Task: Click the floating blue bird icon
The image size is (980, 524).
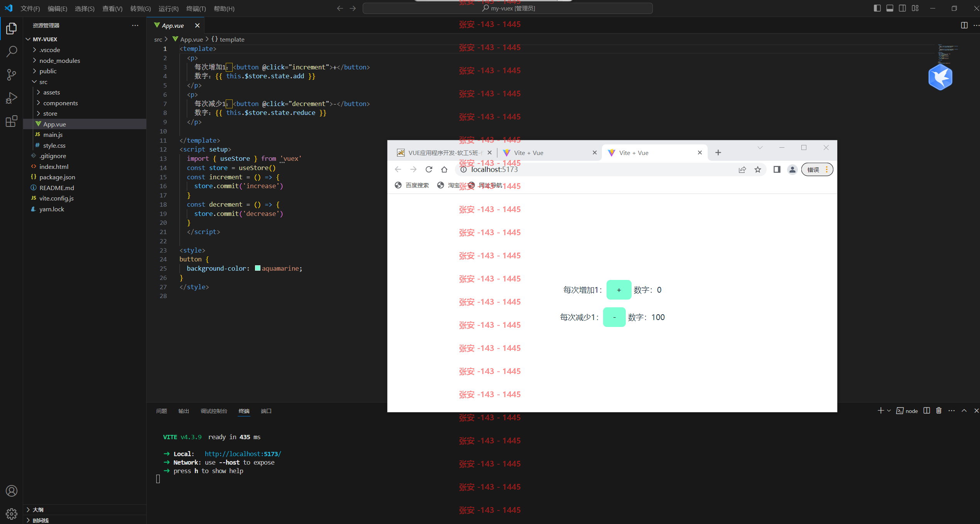Action: point(940,77)
